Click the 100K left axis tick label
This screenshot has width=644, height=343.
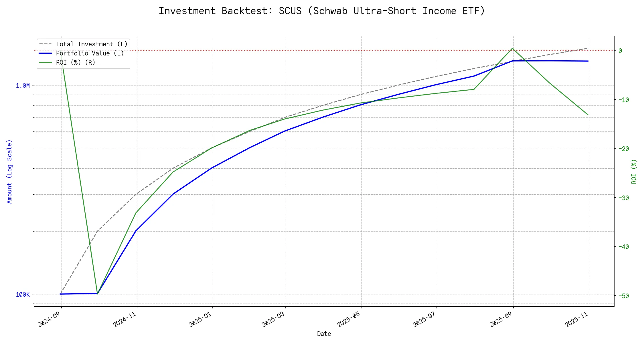coord(23,295)
